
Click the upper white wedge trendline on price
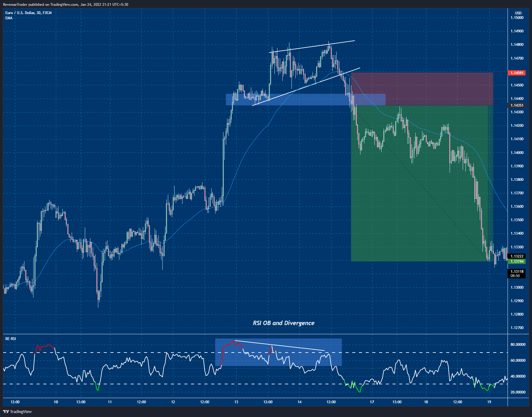pyautogui.click(x=312, y=46)
